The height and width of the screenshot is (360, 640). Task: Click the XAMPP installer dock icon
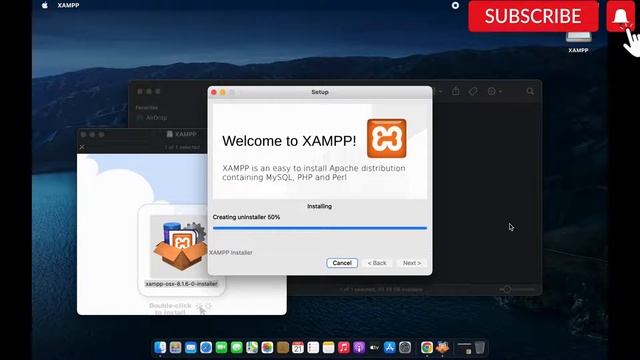pyautogui.click(x=442, y=347)
